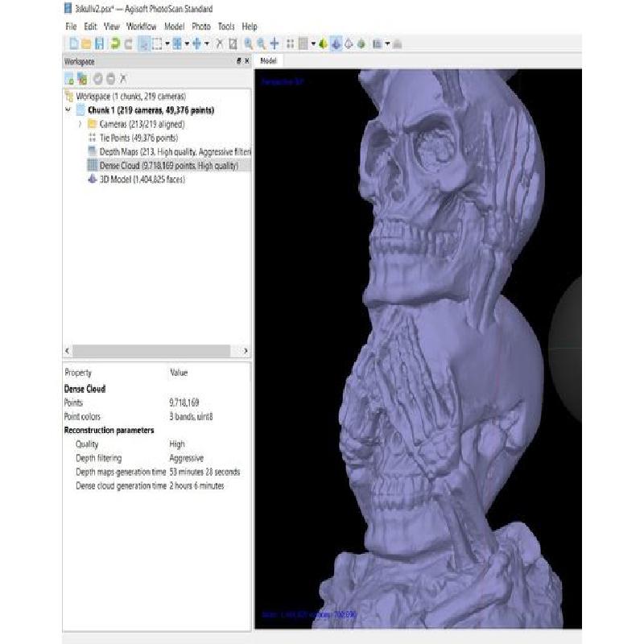Toggle the tie points view button
Image resolution: width=644 pixels, height=644 pixels.
289,43
